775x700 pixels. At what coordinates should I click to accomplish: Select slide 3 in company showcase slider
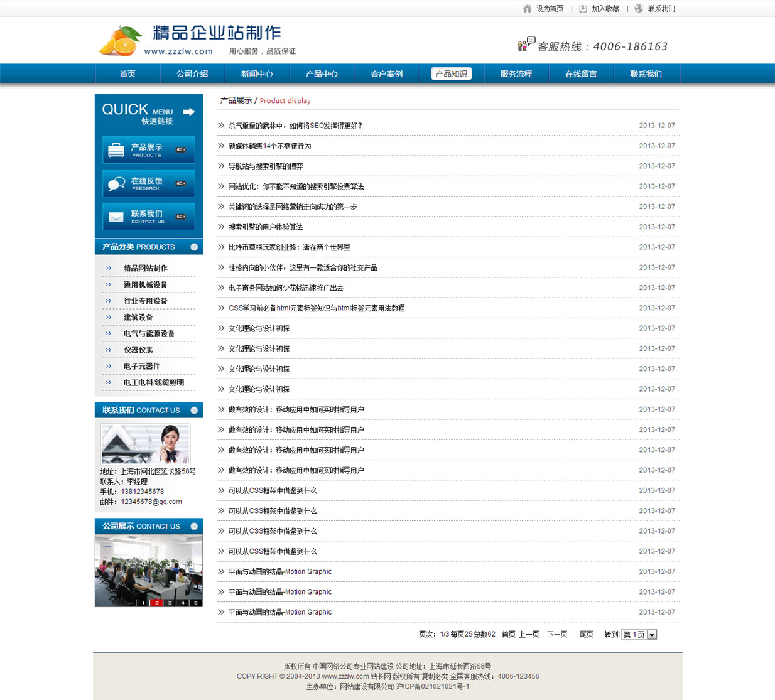[x=170, y=603]
